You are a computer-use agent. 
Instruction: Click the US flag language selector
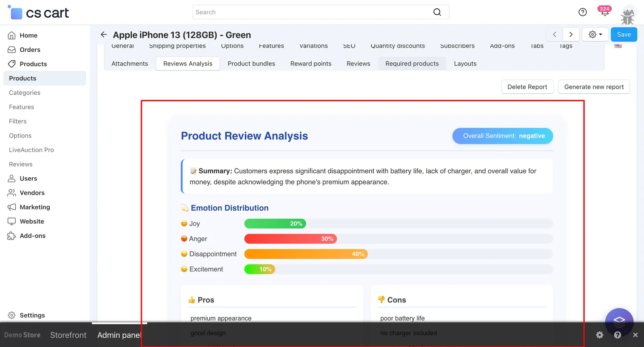tap(618, 46)
